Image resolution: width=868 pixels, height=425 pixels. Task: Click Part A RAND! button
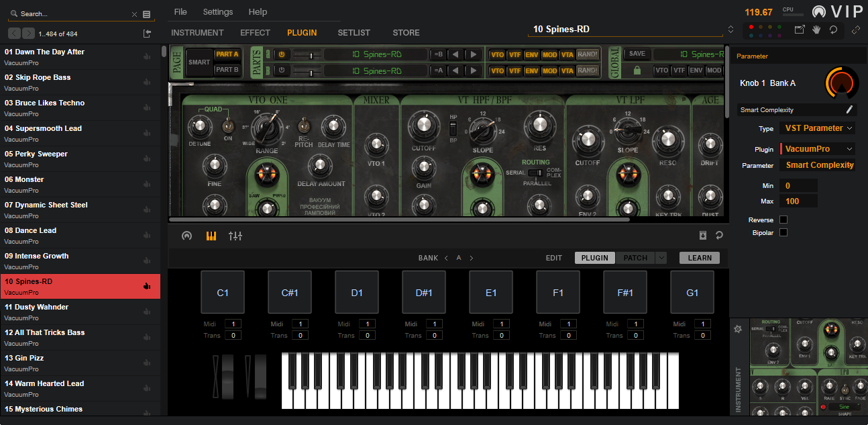pos(588,54)
